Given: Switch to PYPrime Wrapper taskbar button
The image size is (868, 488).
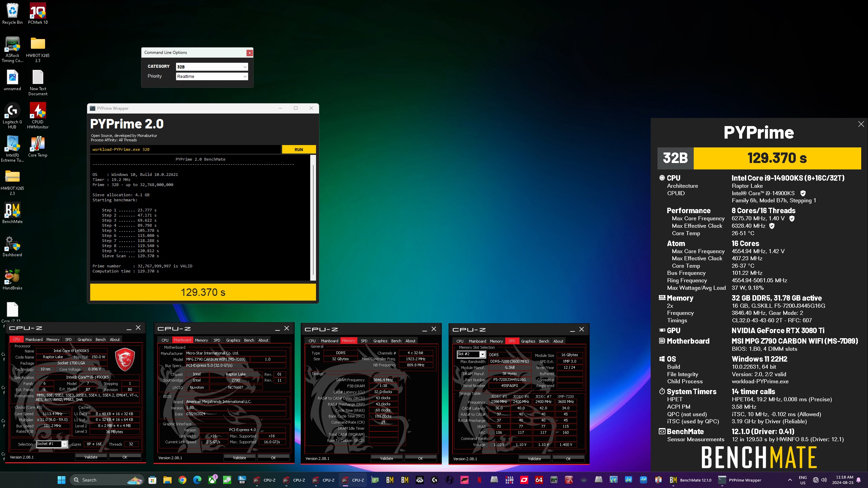Looking at the screenshot, I should click(740, 480).
